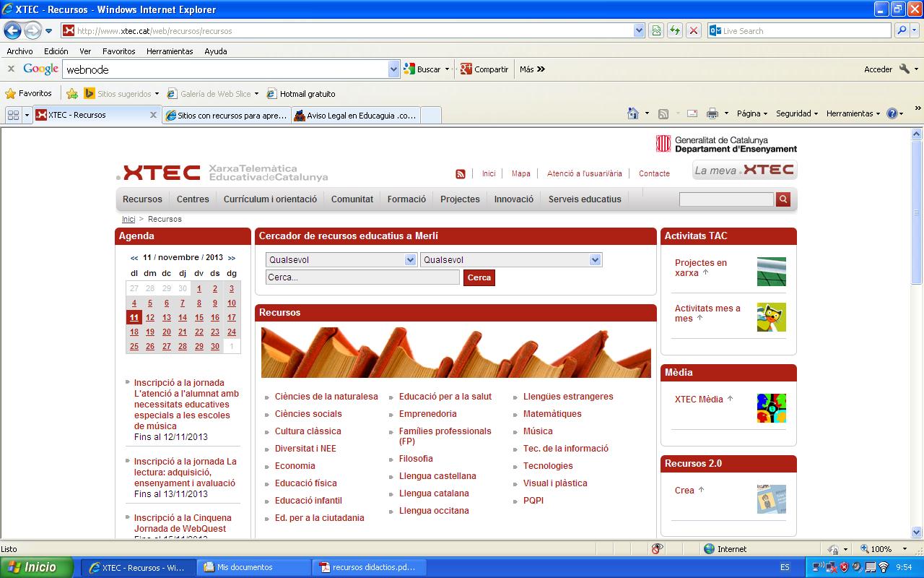Expand the first Qualsevol dropdown
This screenshot has height=578, width=924.
410,260
